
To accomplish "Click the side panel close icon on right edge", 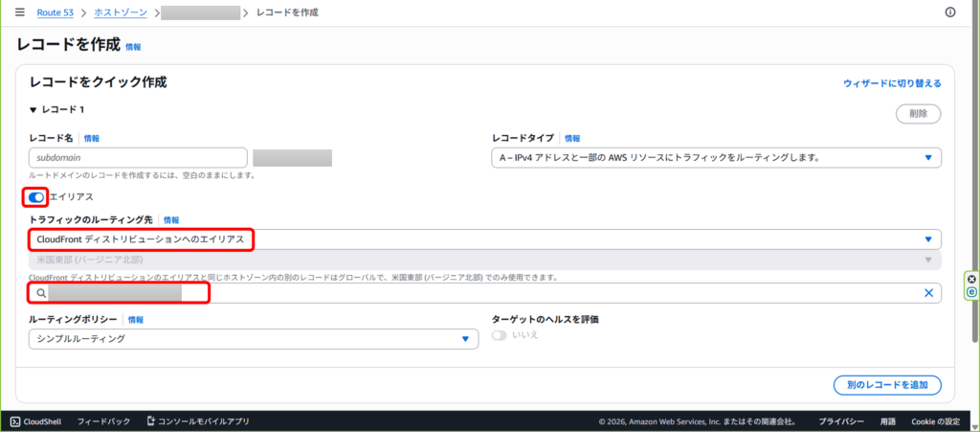I will [x=972, y=279].
